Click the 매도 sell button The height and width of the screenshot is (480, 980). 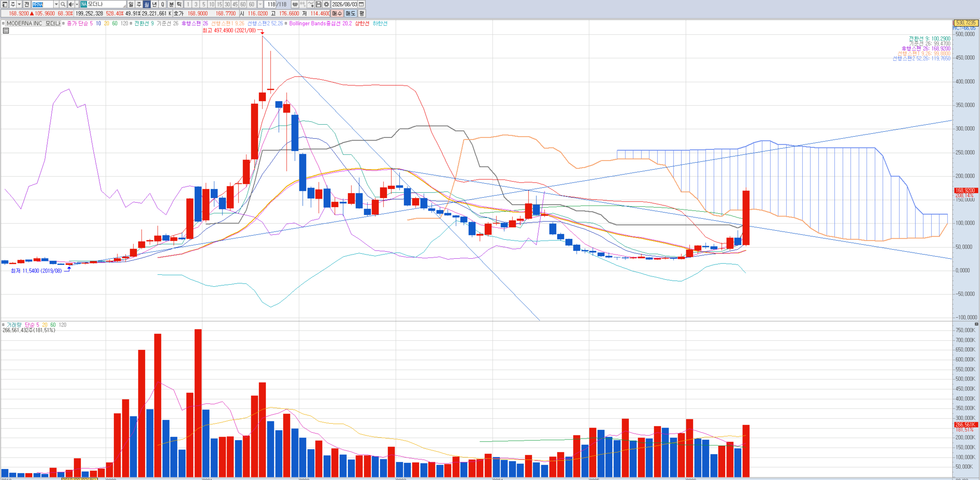(350, 13)
